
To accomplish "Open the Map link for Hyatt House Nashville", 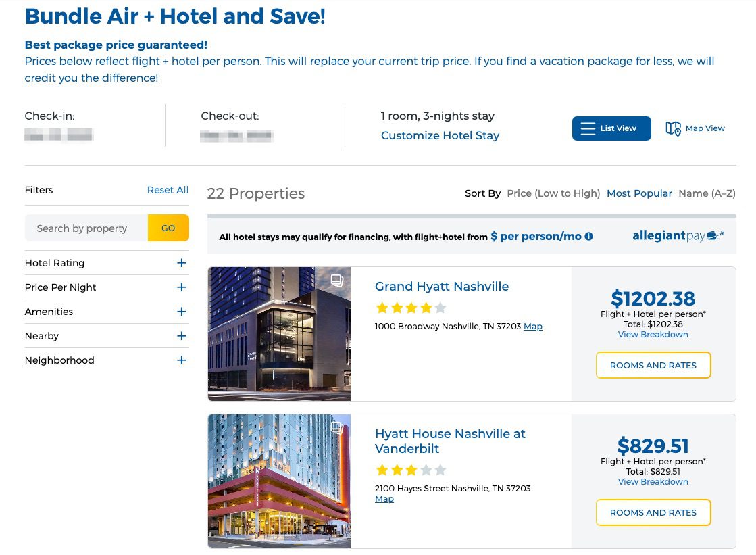I will [x=384, y=498].
